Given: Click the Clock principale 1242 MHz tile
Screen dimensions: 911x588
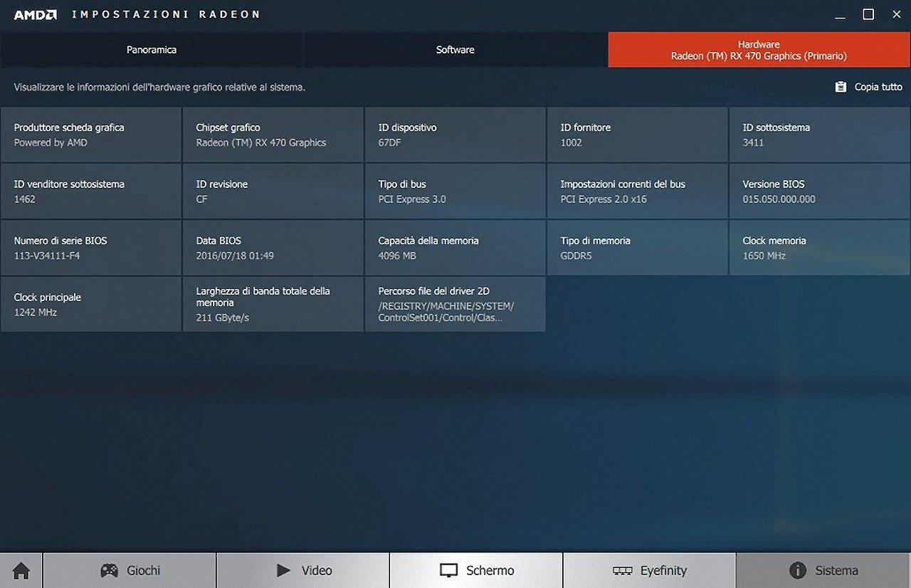Looking at the screenshot, I should [x=91, y=304].
